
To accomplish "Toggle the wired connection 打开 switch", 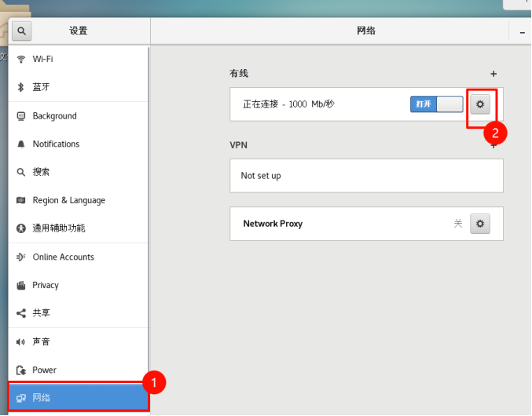I will pos(437,104).
